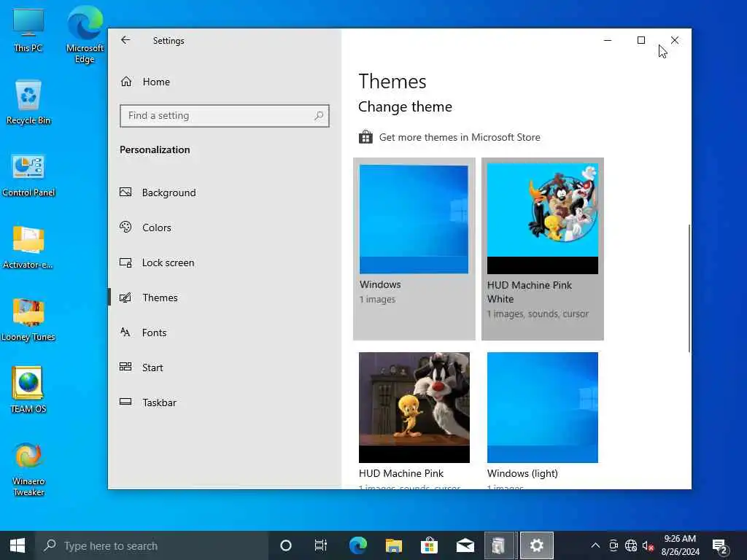747x560 pixels.
Task: Open Start settings page
Action: click(224, 367)
